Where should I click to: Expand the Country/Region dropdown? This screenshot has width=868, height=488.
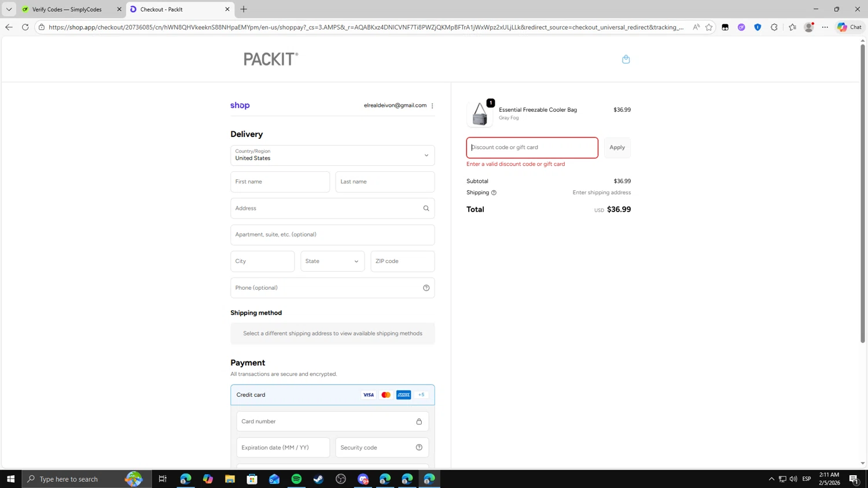point(333,155)
